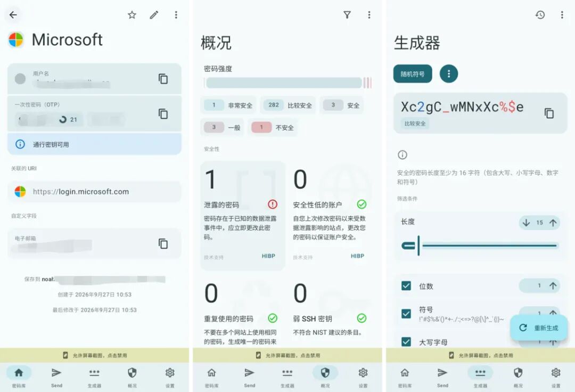Favorite the Microsoft entry with the star
Image resolution: width=575 pixels, height=392 pixels.
coord(132,15)
